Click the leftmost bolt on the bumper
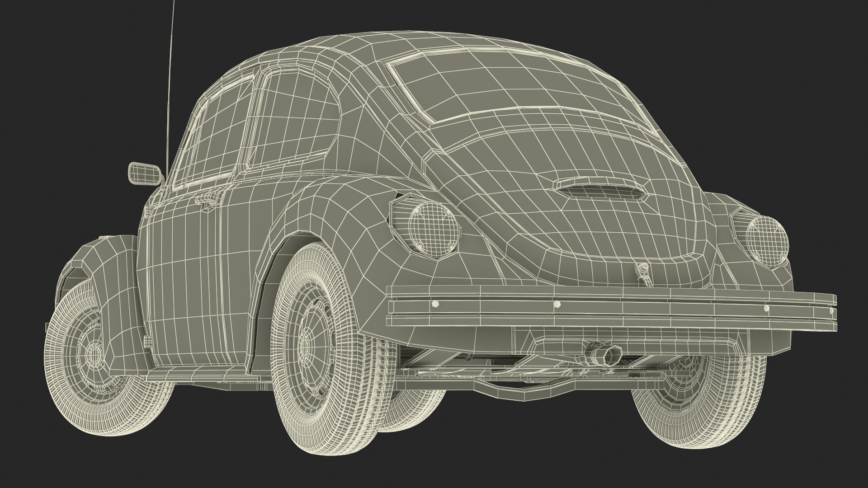 click(x=435, y=303)
